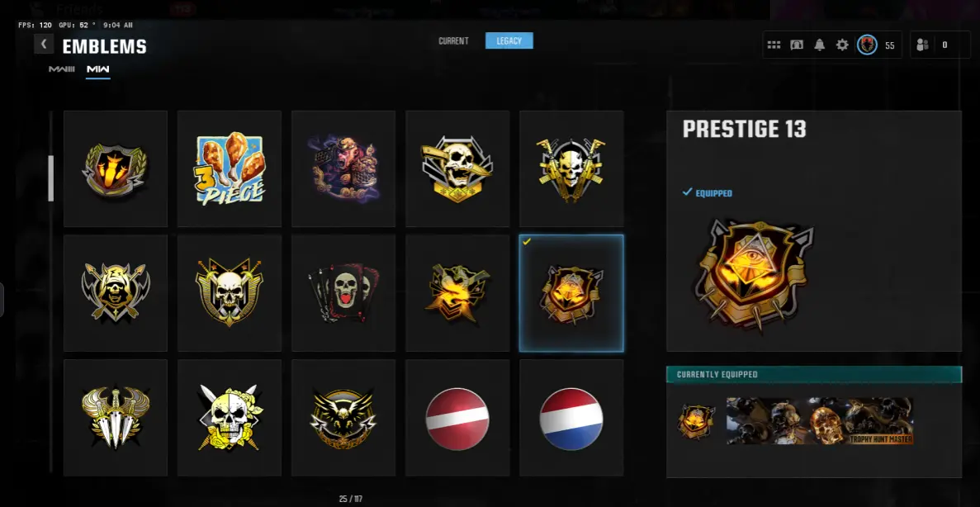This screenshot has width=980, height=507.
Task: Switch to the LEGACY tab
Action: pos(509,40)
